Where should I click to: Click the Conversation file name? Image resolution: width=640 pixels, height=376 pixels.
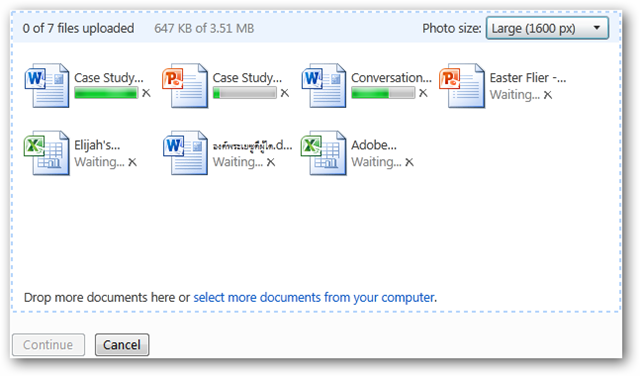click(391, 78)
